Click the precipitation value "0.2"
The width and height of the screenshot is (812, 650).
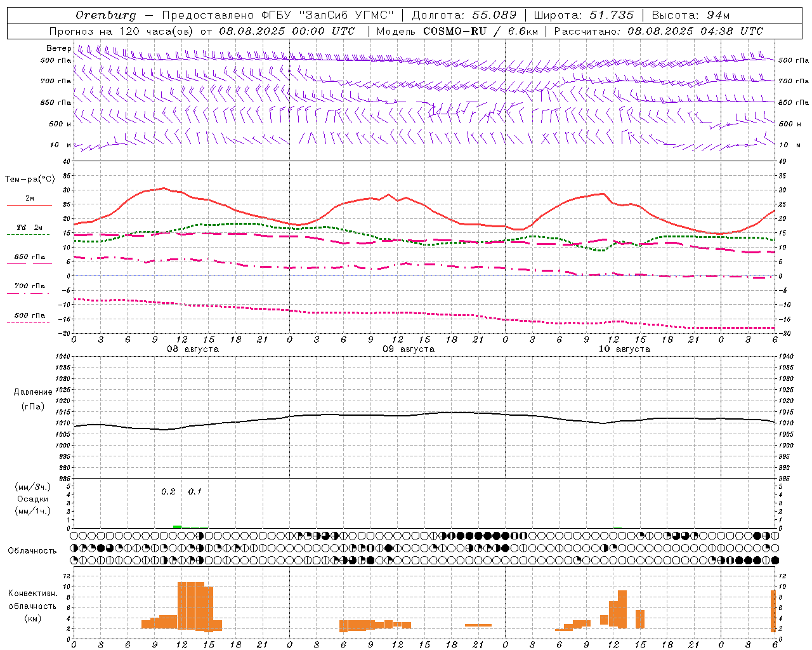(168, 492)
